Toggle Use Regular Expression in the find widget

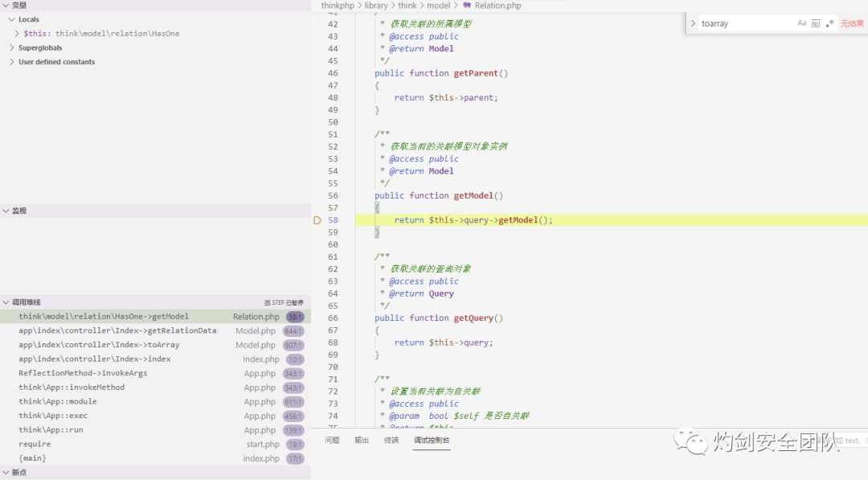[x=829, y=23]
